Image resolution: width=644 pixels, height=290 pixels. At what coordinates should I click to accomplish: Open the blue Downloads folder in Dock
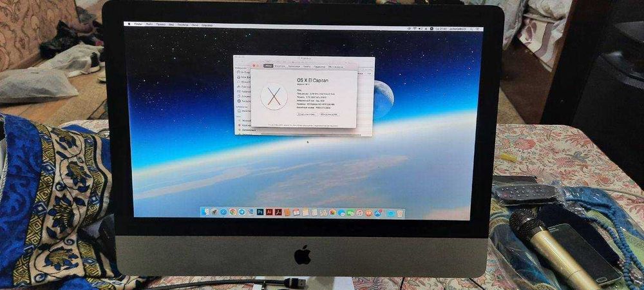391,213
